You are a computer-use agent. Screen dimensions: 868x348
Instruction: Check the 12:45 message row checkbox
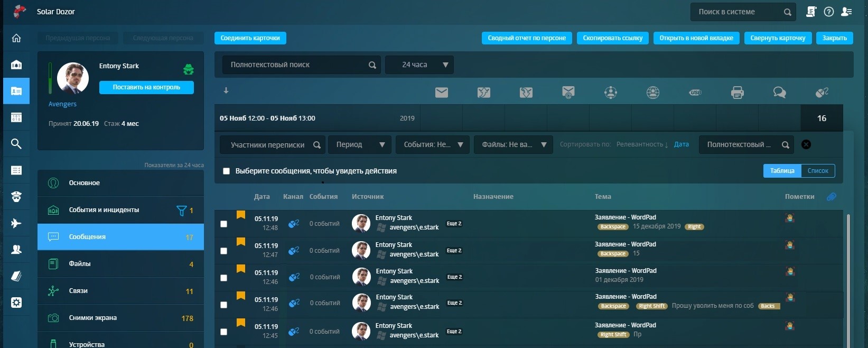click(x=223, y=332)
